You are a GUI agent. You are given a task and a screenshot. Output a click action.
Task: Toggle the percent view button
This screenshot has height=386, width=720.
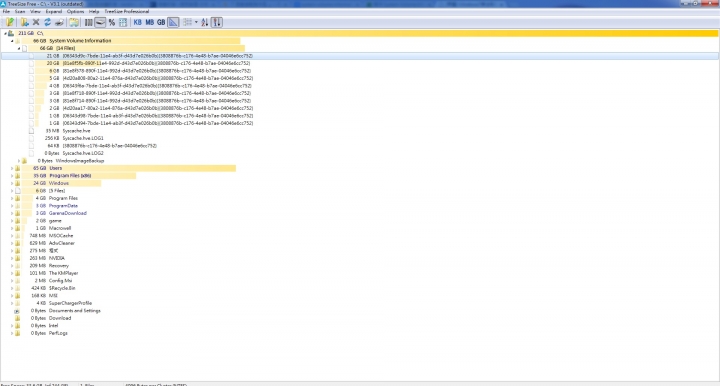point(112,22)
